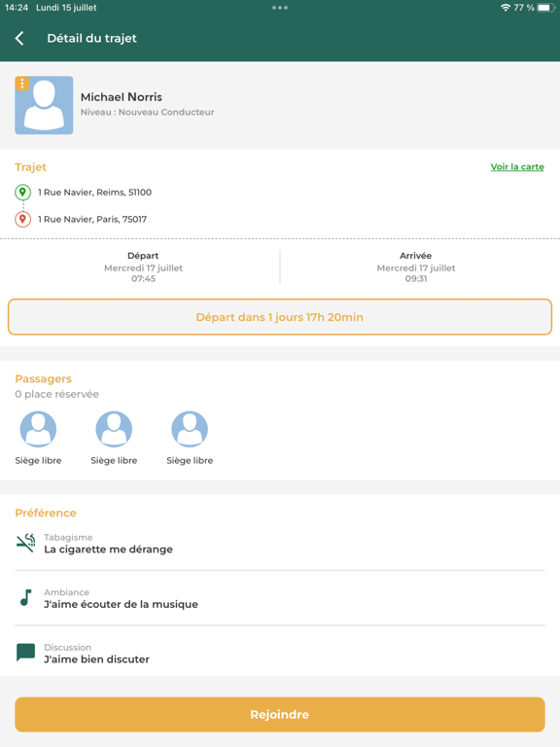Tap the Trajet section heading
Screen dimensions: 560x747
pos(30,167)
